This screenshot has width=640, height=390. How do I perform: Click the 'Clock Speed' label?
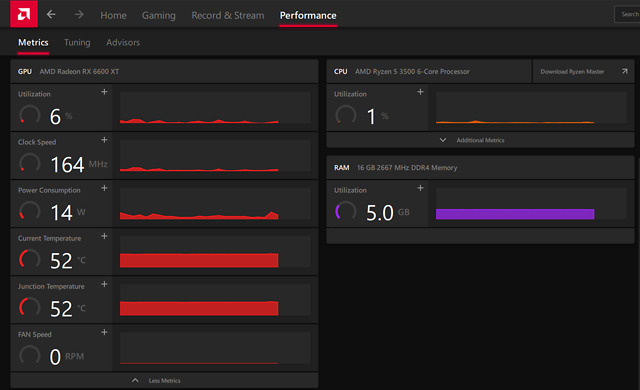click(x=37, y=142)
